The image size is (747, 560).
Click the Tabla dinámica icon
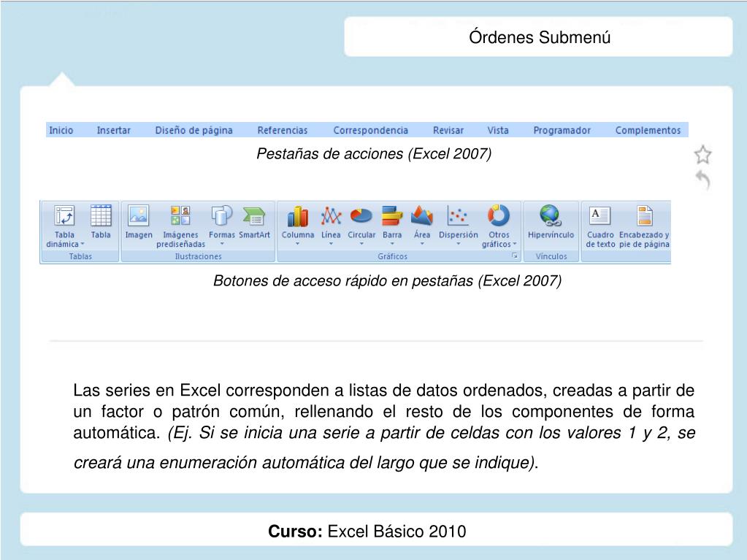pyautogui.click(x=64, y=215)
